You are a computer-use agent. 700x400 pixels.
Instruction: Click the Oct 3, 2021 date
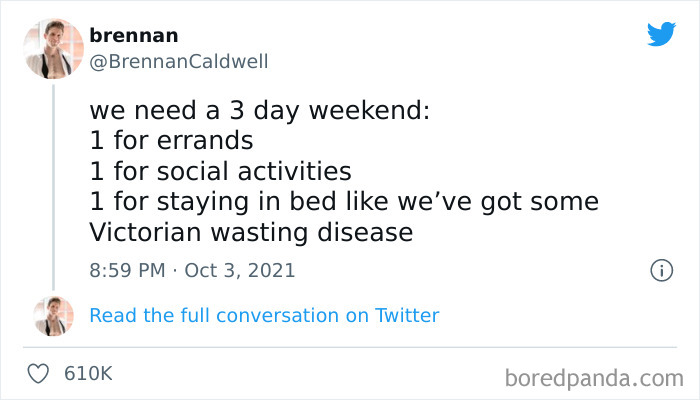pyautogui.click(x=239, y=270)
